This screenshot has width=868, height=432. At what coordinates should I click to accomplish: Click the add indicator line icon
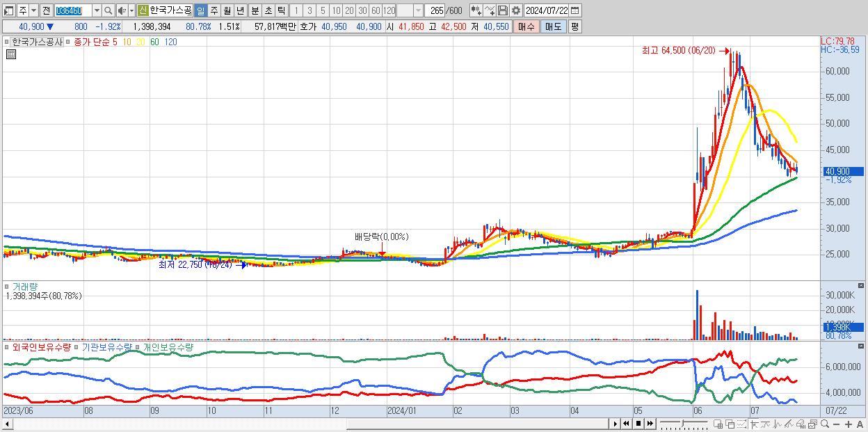click(x=490, y=10)
